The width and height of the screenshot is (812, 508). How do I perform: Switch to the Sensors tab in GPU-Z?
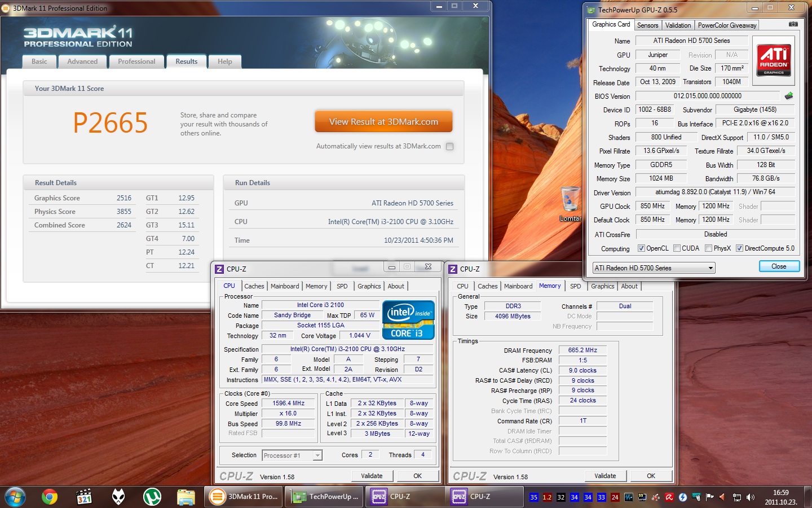[x=647, y=25]
